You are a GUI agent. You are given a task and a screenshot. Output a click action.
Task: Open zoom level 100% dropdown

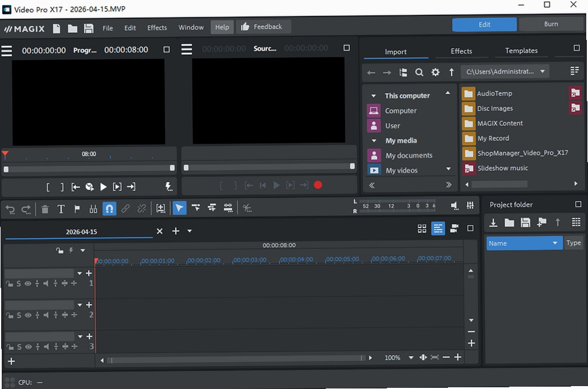coord(411,357)
